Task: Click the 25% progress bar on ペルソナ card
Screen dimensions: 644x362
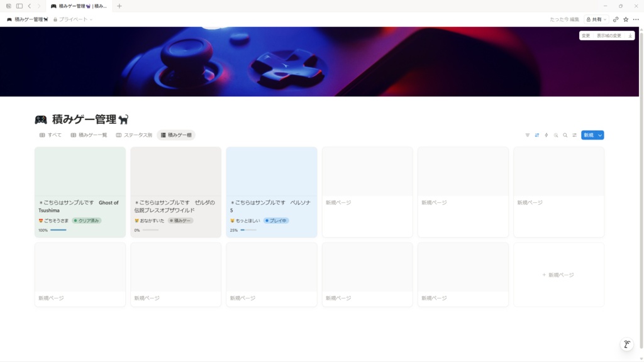Action: click(248, 230)
